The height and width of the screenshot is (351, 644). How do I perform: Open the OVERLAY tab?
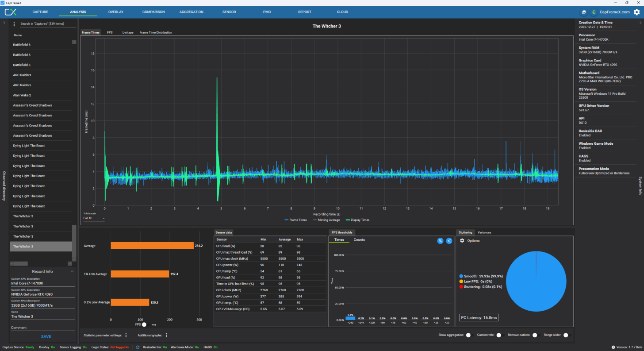coord(116,12)
